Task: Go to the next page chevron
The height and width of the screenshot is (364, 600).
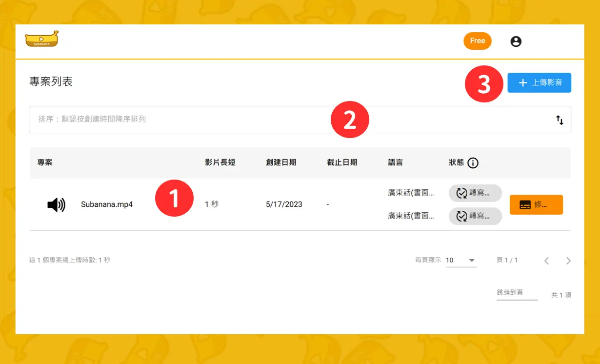Action: tap(568, 261)
